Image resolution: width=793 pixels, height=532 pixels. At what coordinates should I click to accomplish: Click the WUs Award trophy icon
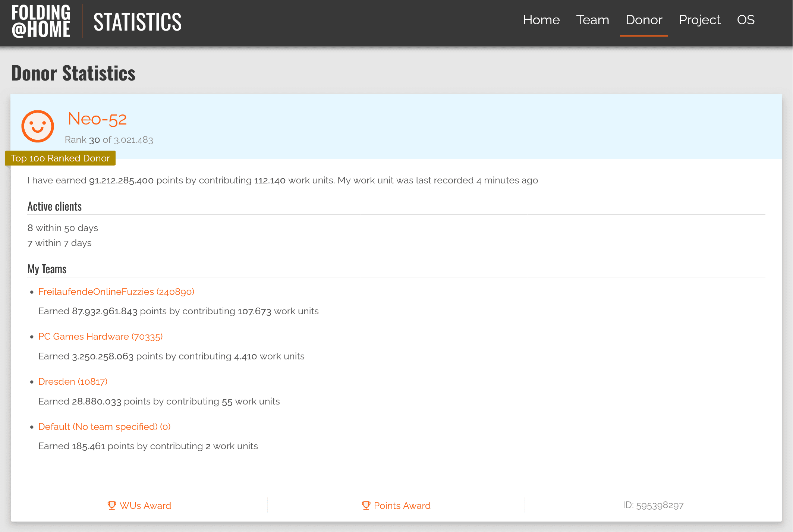[x=111, y=505]
